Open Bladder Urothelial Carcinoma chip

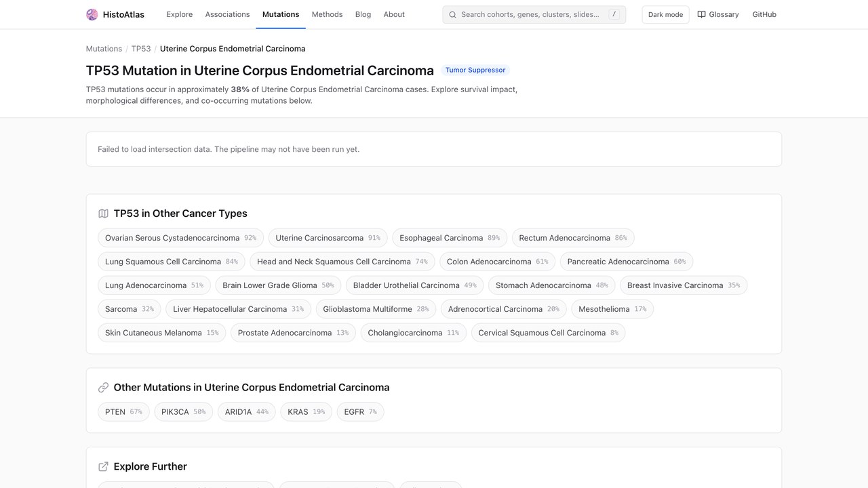(x=415, y=285)
